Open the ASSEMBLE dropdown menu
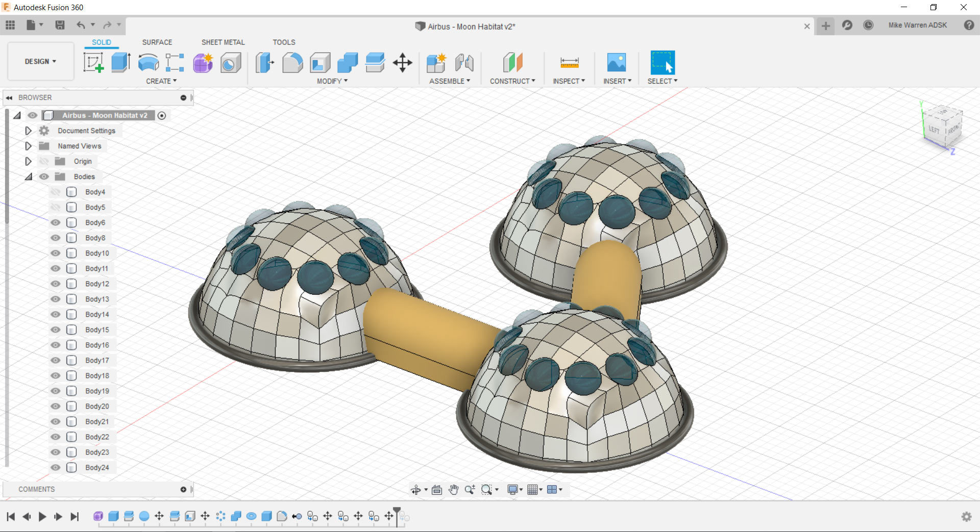 tap(450, 81)
